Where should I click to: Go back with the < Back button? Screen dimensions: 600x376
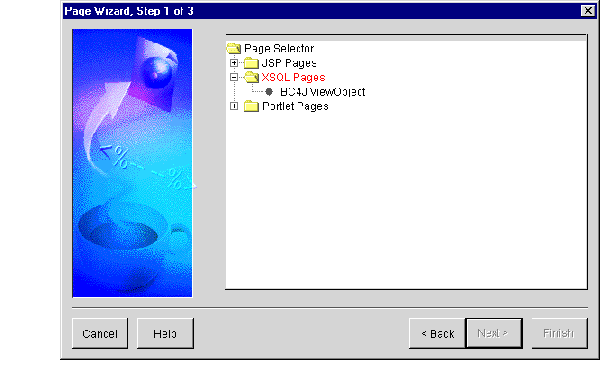pyautogui.click(x=437, y=334)
